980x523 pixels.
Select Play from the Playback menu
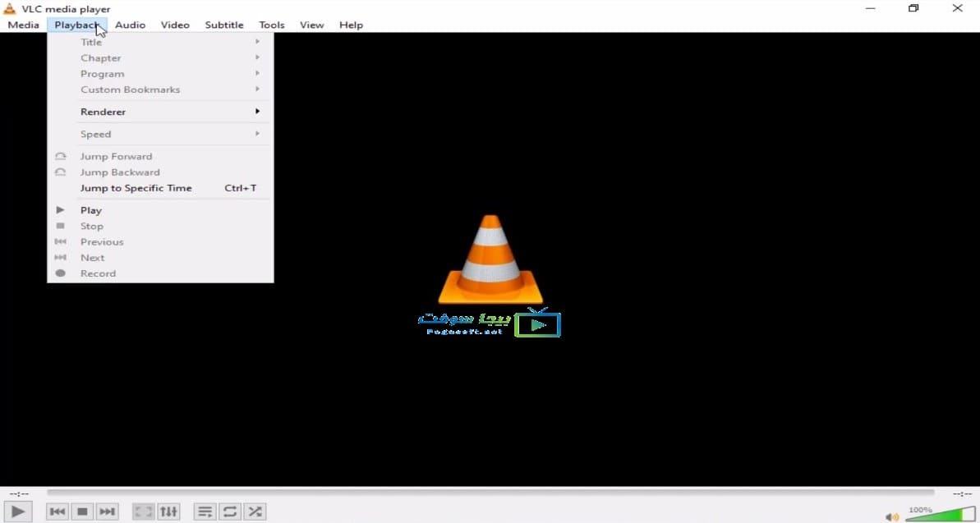[160, 210]
